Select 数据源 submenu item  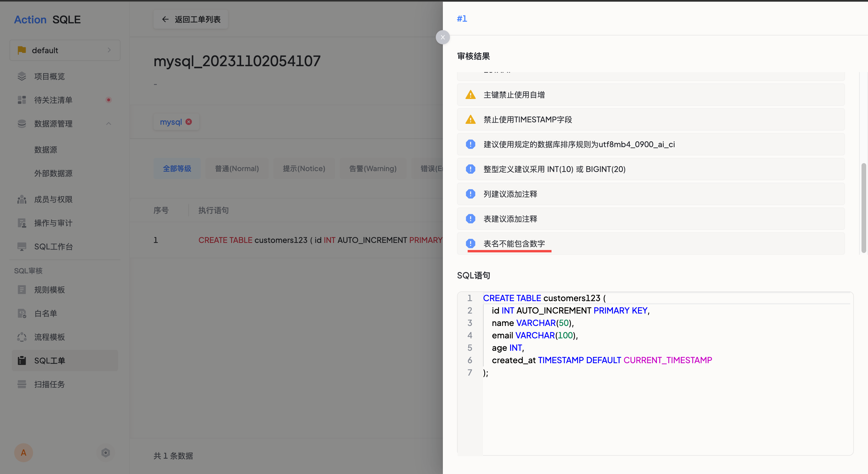45,150
